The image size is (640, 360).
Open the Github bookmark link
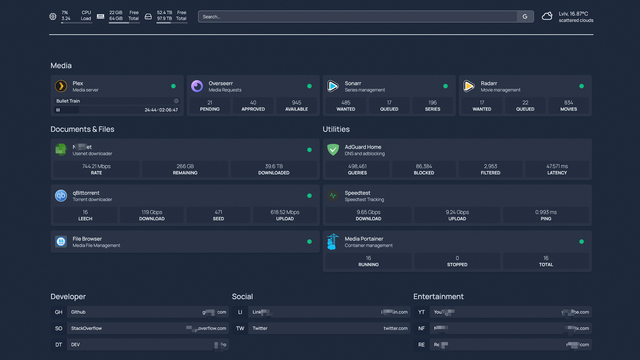[147, 312]
